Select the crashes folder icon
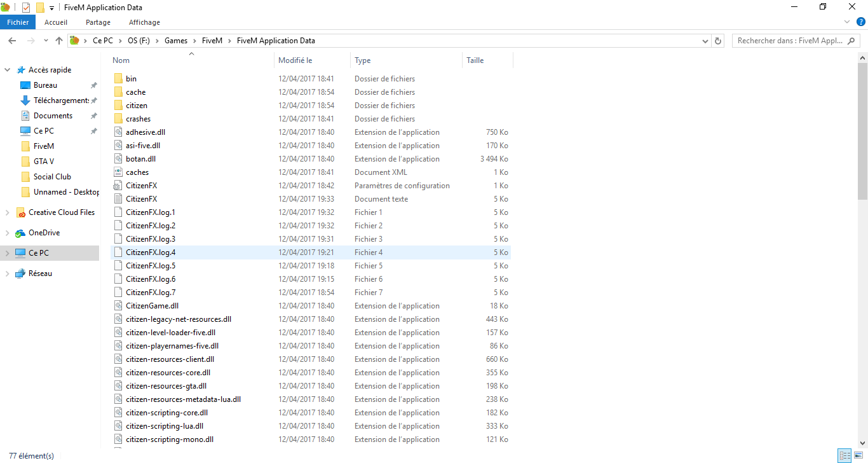868x463 pixels. pyautogui.click(x=118, y=119)
